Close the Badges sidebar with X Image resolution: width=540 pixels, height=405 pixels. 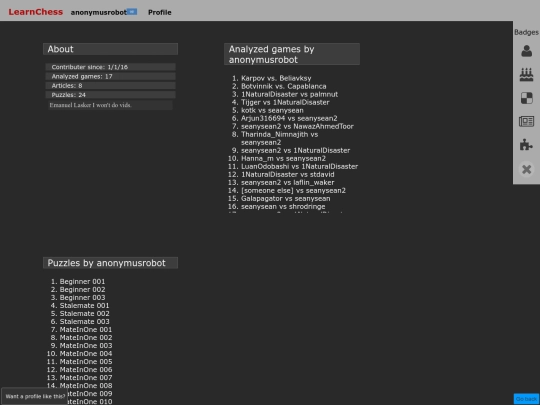526,169
